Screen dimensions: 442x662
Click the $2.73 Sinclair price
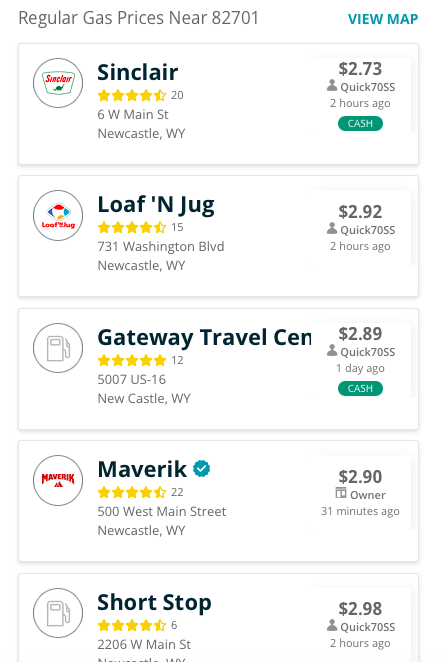click(360, 69)
